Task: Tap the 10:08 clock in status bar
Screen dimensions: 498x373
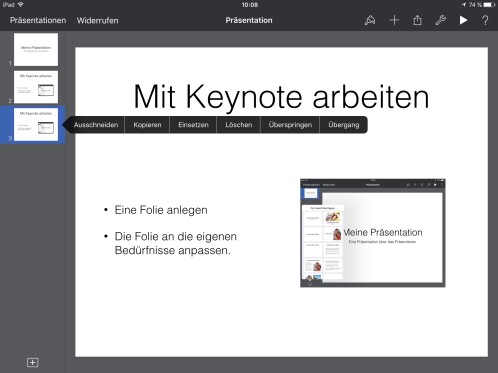Action: pyautogui.click(x=250, y=5)
